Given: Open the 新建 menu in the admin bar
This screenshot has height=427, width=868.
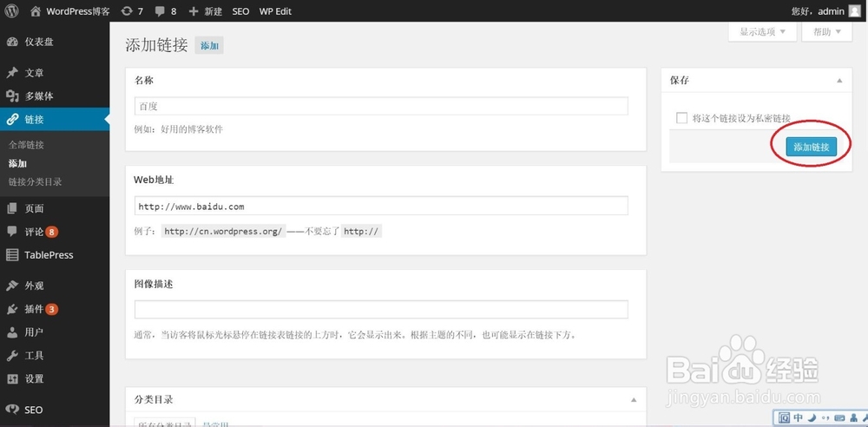Looking at the screenshot, I should point(205,11).
